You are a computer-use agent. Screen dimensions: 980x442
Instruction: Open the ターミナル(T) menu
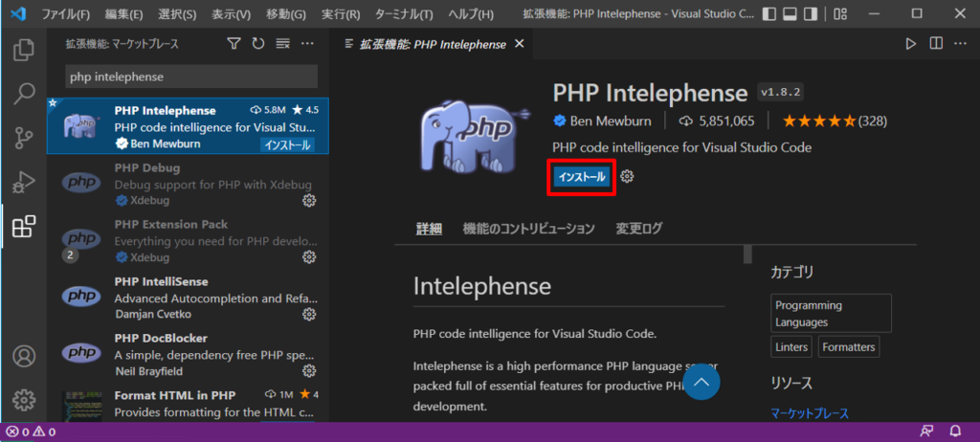pos(404,13)
